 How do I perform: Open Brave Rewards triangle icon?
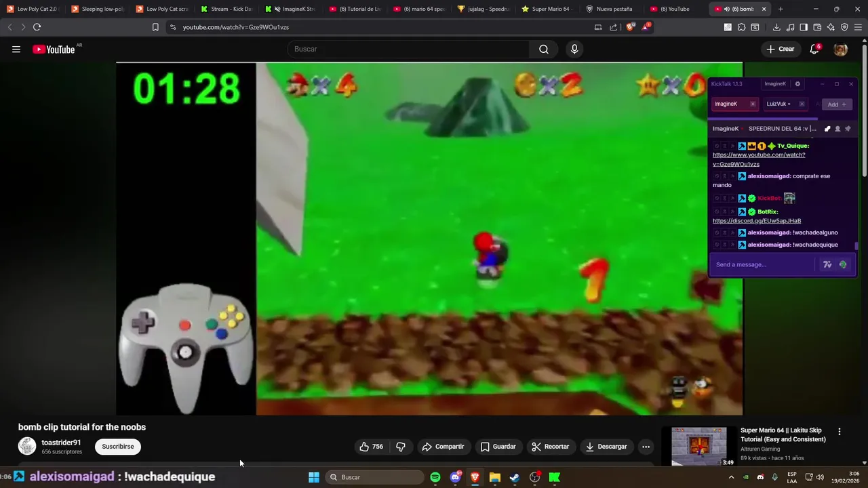[x=646, y=27]
